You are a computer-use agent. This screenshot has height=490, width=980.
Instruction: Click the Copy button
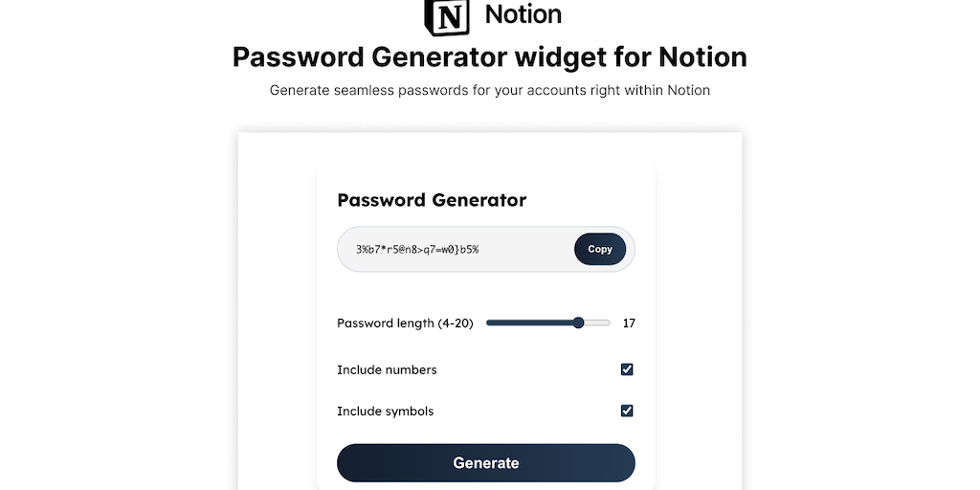pos(600,249)
